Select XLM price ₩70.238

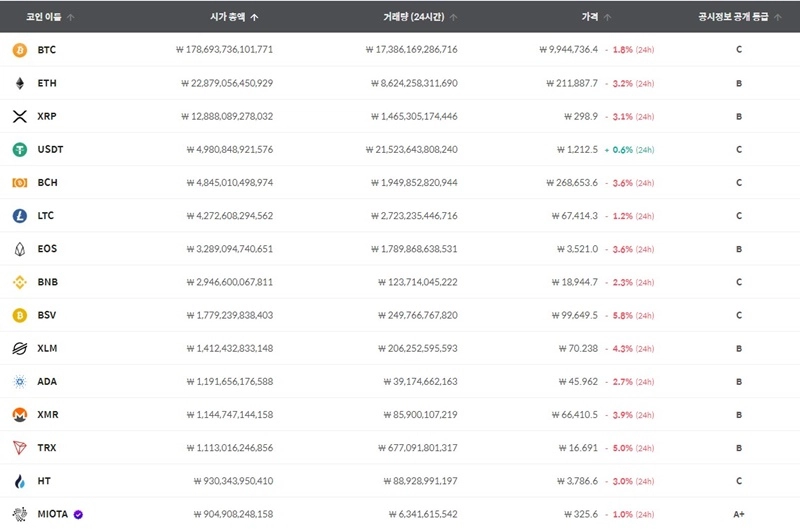(x=578, y=348)
